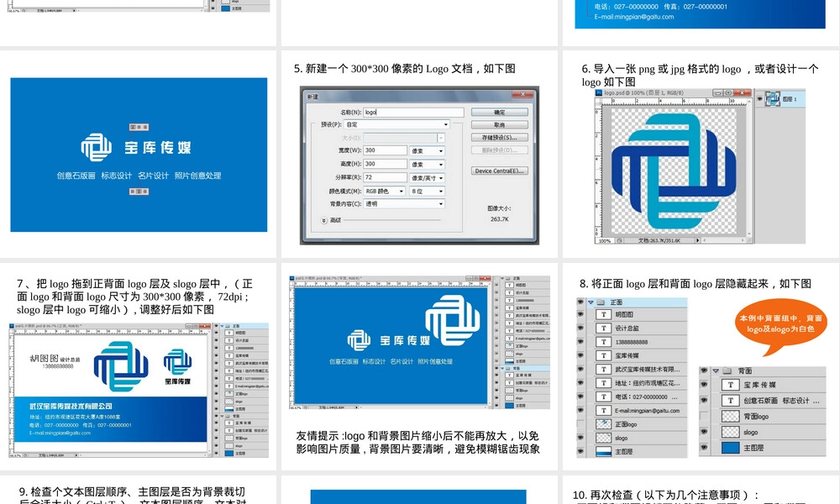Open the 高度 unit dropdown (像素)
This screenshot has width=840, height=504.
[427, 165]
